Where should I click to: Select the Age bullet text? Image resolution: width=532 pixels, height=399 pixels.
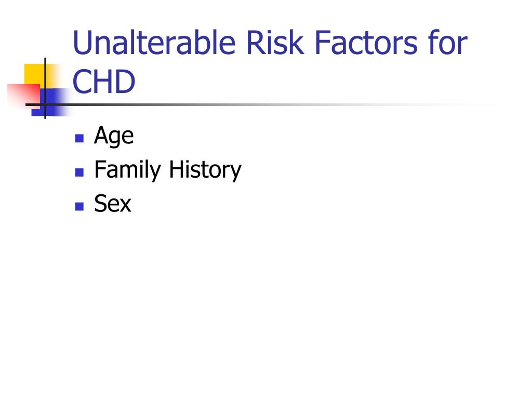[114, 136]
